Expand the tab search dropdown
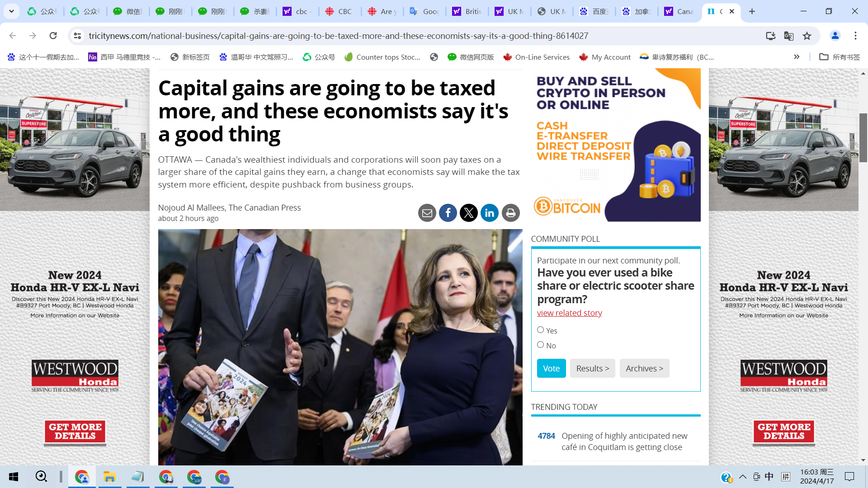868x488 pixels. [11, 11]
